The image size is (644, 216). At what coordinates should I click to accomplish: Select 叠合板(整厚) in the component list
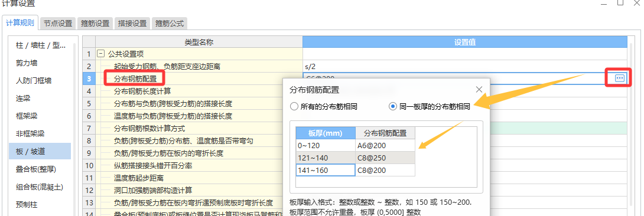click(x=40, y=169)
